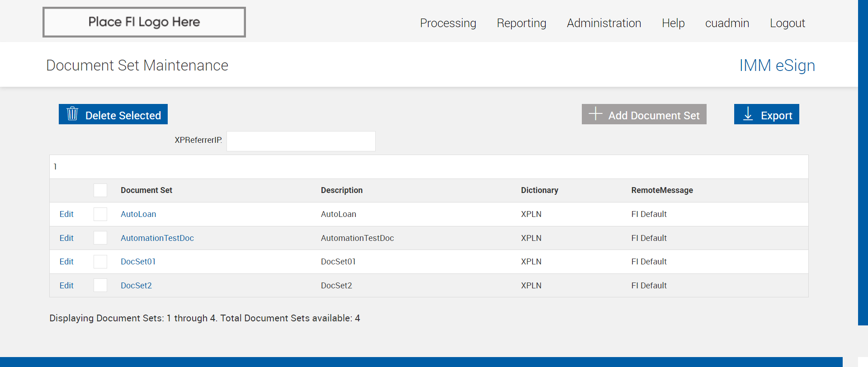
Task: Click the Logout link
Action: tap(788, 23)
